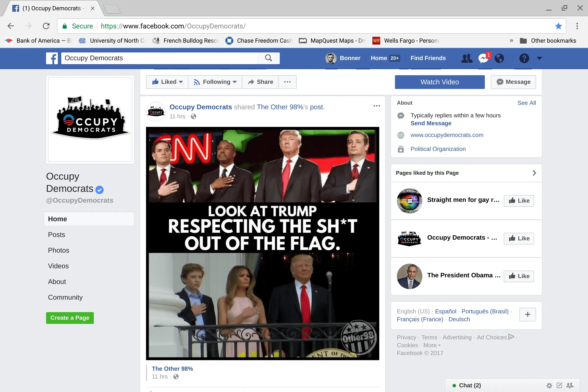The image size is (588, 392).
Task: Toggle the Liked button for this page
Action: [167, 82]
